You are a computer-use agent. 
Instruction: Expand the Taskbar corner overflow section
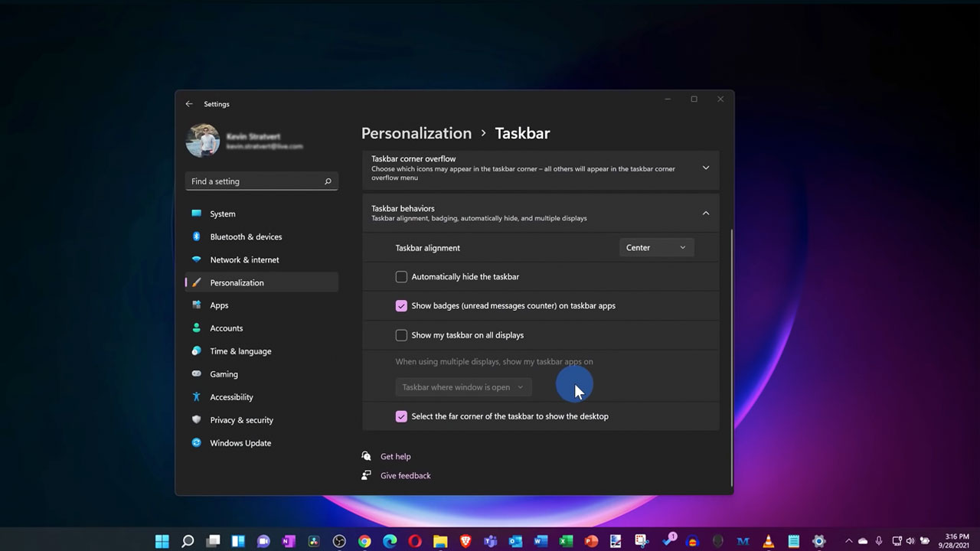[705, 167]
